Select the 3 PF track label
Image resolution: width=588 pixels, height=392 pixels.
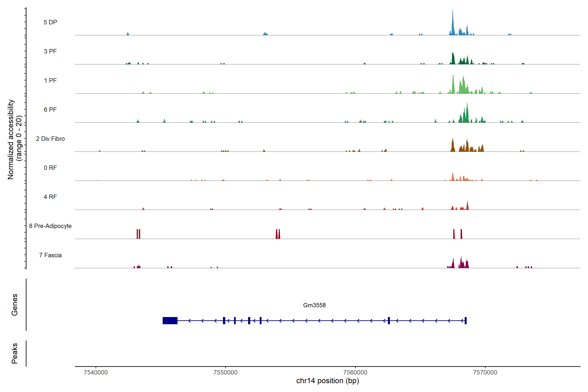click(50, 51)
